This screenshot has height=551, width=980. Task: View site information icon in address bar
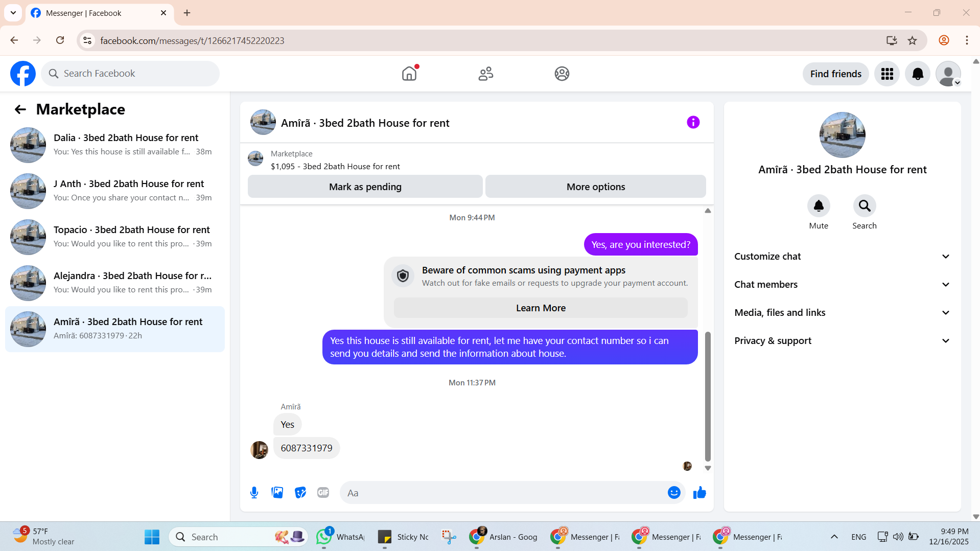pos(88,40)
